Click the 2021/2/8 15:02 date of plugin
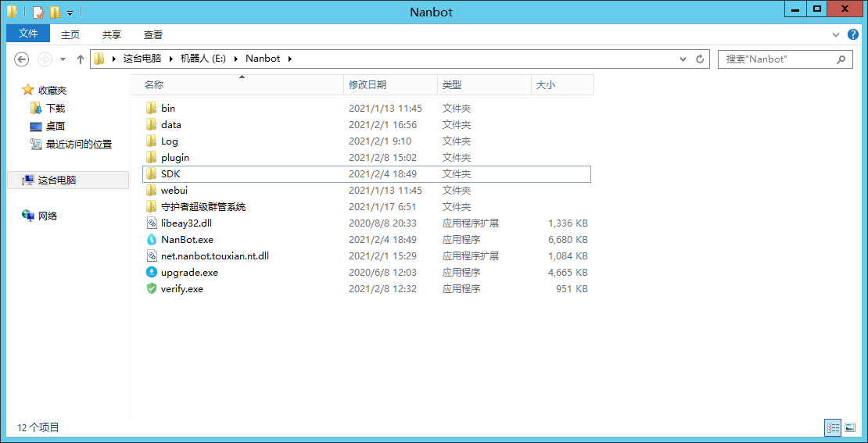This screenshot has width=868, height=443. click(382, 158)
